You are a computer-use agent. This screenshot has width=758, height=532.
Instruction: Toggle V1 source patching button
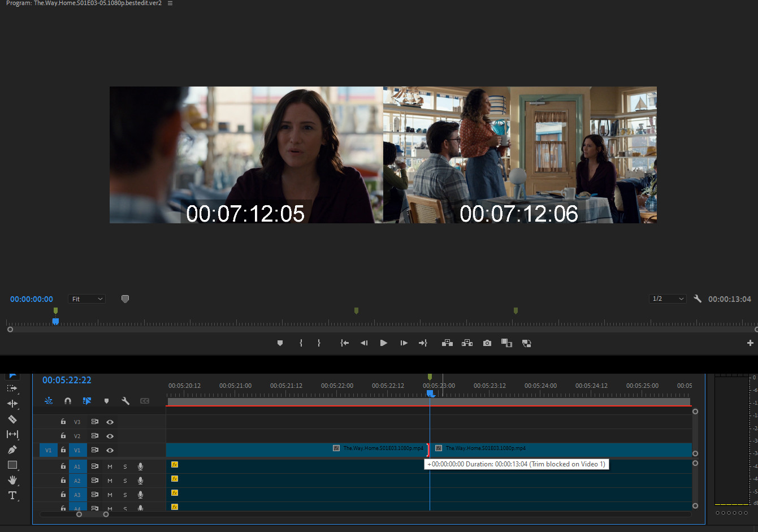tap(48, 450)
